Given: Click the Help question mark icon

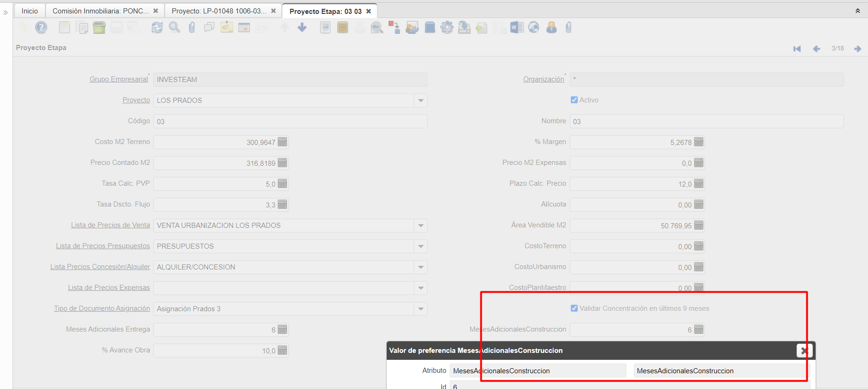Looking at the screenshot, I should [x=41, y=28].
